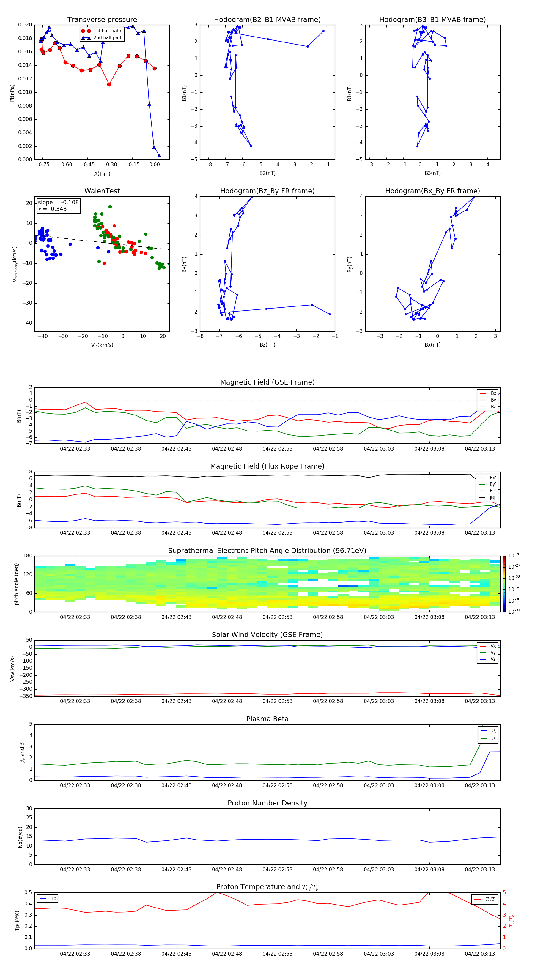Click the Suprathermal Electrons Pitch Angle title
Viewport: 535px width, 980px height.
pyautogui.click(x=267, y=551)
